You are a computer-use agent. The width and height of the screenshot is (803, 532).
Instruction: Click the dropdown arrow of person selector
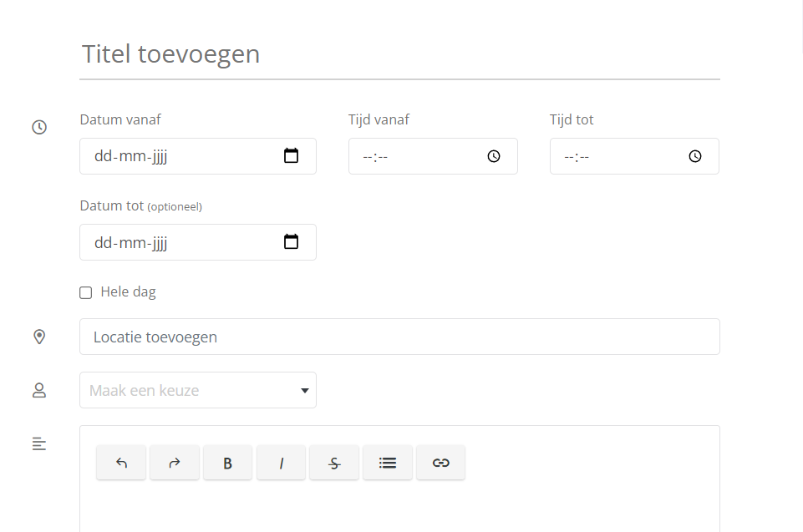pos(305,391)
